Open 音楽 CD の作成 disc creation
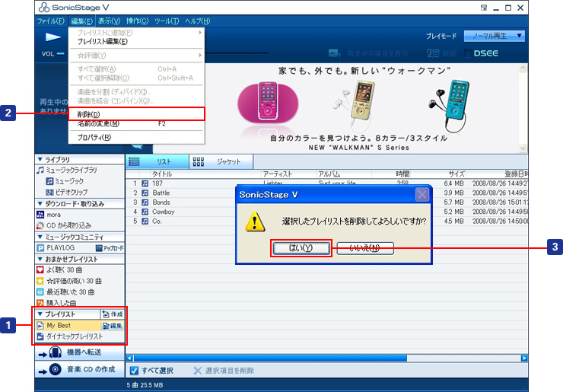Viewport: 563px width, 392px height. [79, 369]
